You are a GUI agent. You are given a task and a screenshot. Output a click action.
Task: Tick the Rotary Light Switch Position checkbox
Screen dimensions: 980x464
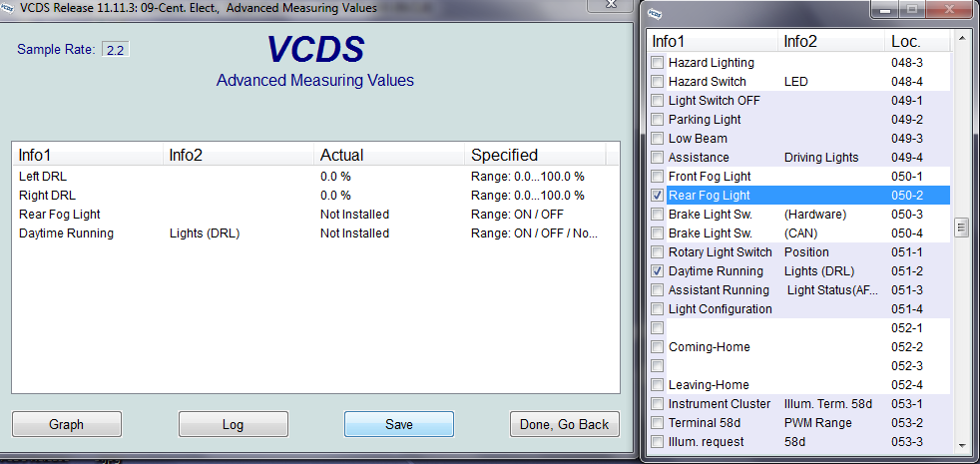tap(657, 252)
